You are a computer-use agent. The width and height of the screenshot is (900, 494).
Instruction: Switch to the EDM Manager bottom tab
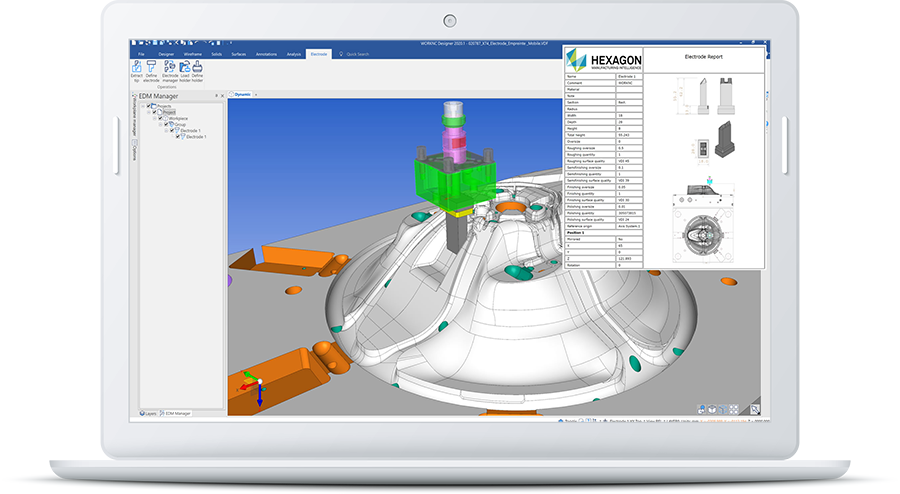click(175, 413)
